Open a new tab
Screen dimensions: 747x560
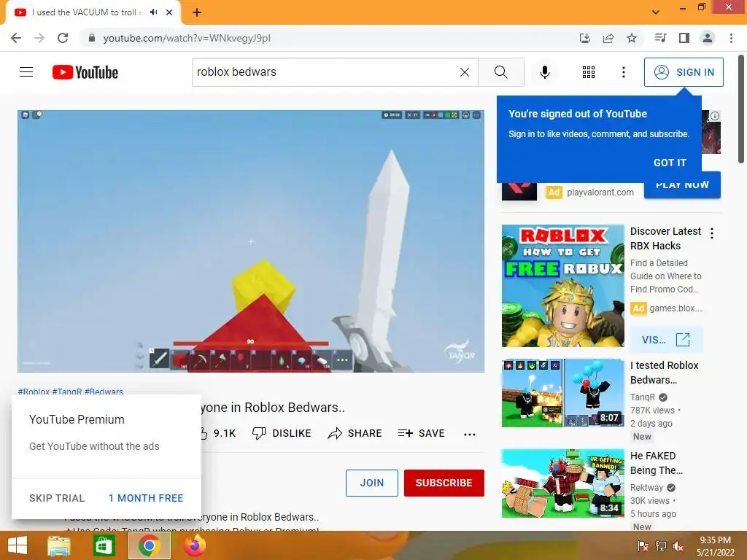(197, 12)
